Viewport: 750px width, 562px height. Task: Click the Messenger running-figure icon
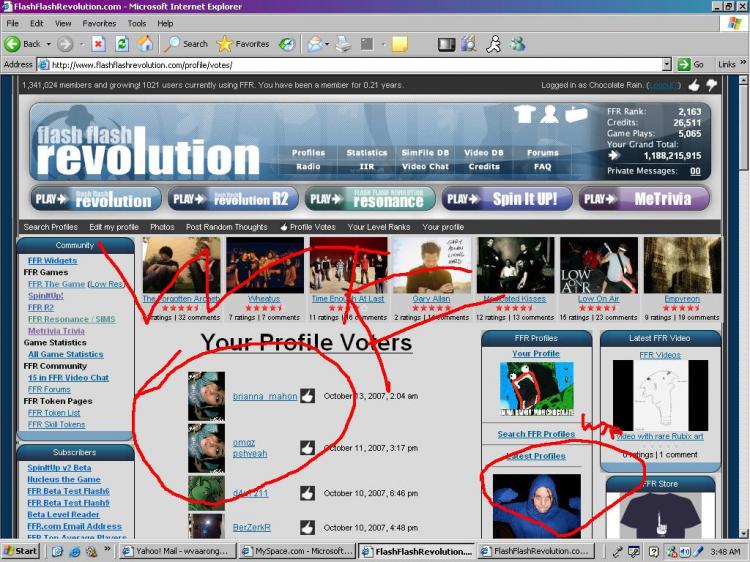pos(494,44)
